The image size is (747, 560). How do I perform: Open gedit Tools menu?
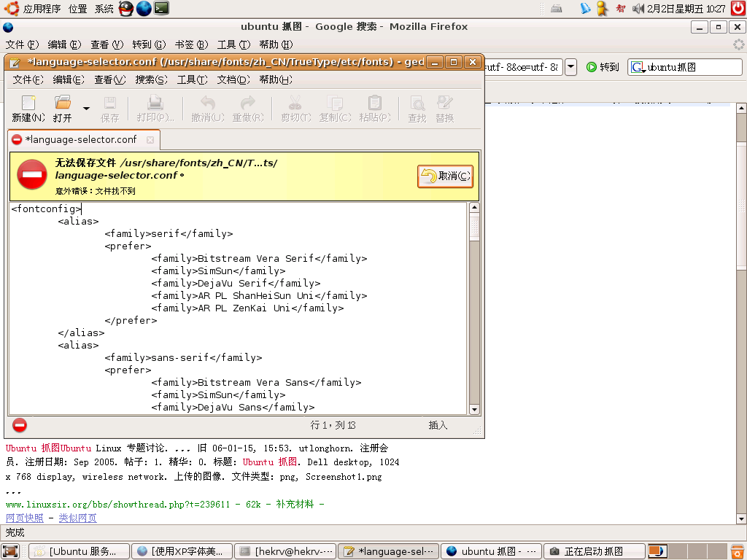[x=192, y=79]
